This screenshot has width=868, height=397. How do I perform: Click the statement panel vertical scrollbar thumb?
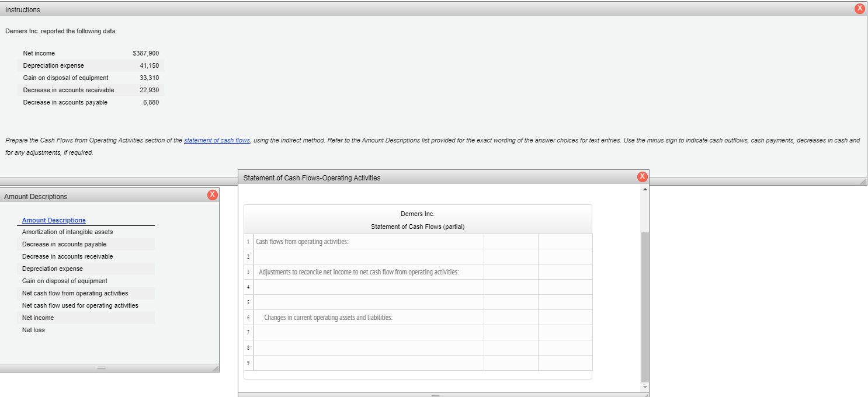645,307
